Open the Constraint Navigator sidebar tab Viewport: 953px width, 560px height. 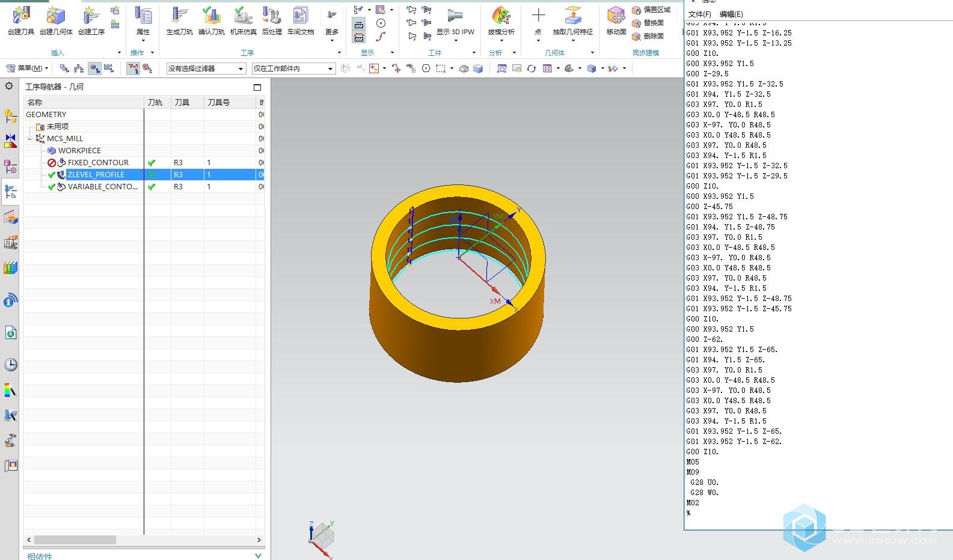click(10, 141)
